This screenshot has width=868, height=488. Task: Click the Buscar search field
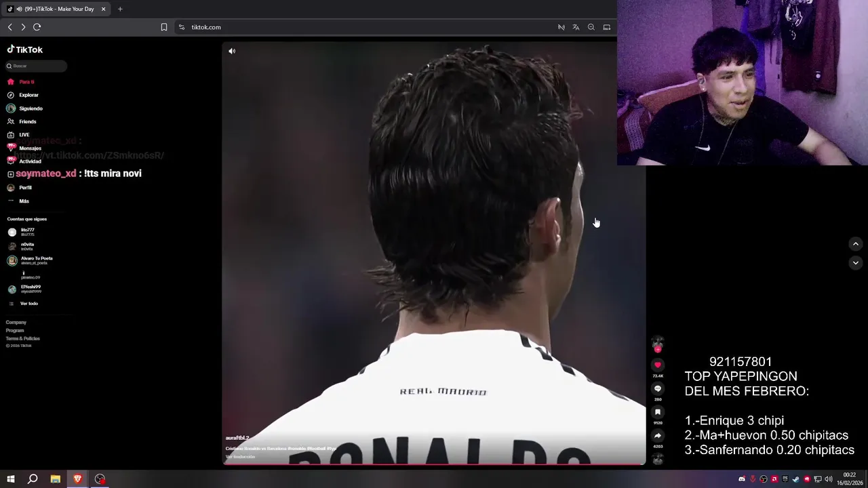click(x=37, y=66)
